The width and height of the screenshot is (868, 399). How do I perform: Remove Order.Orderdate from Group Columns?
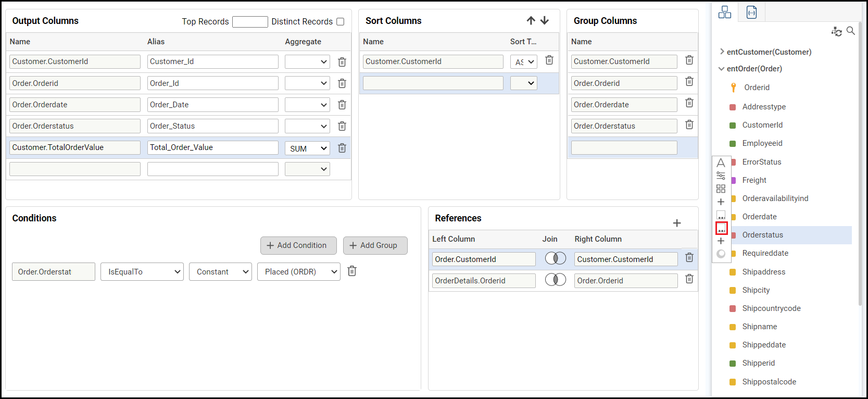(689, 103)
